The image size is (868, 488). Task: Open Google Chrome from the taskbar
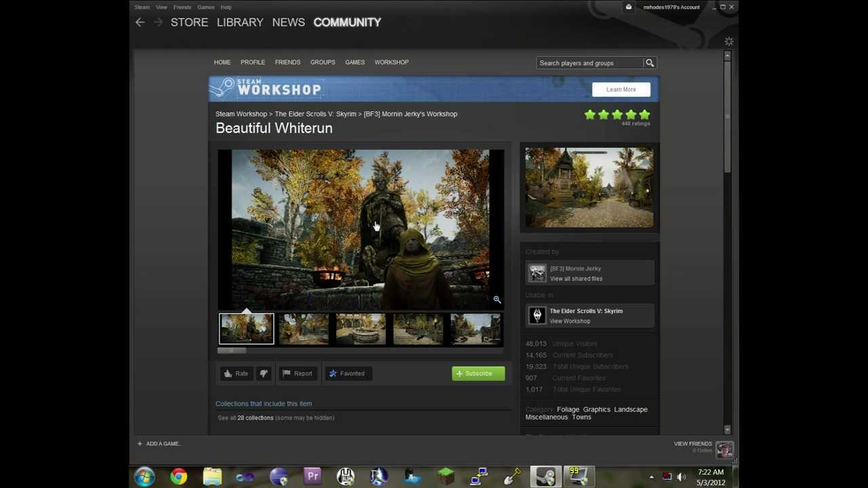point(178,477)
